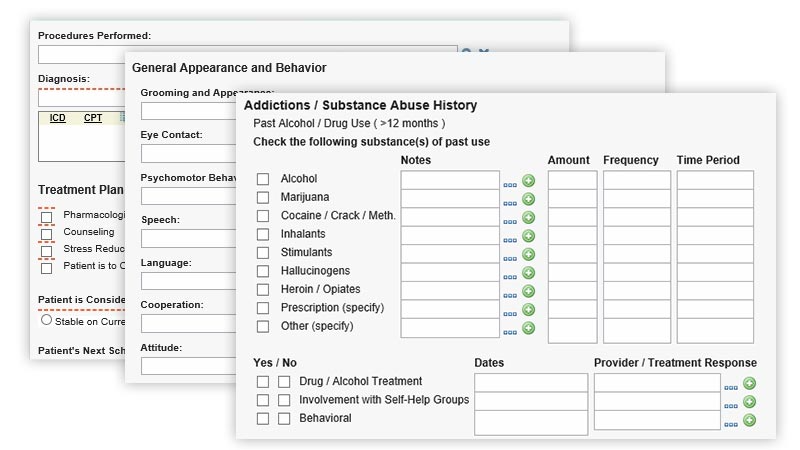Viewport: 800px width, 450px height.
Task: Click the Alcohol Amount input field
Action: pyautogui.click(x=572, y=180)
